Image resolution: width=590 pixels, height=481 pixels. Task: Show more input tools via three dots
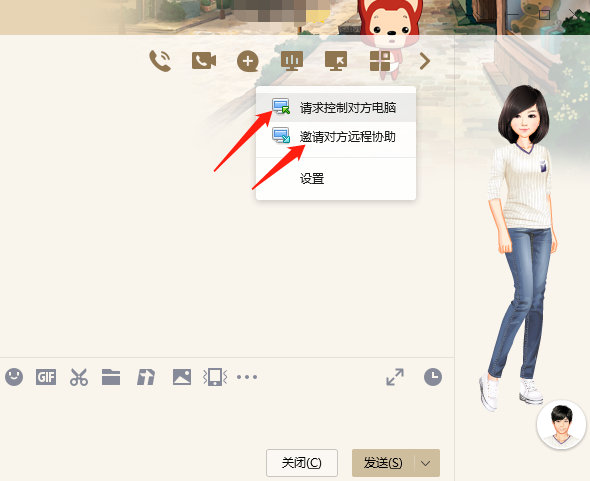(247, 377)
